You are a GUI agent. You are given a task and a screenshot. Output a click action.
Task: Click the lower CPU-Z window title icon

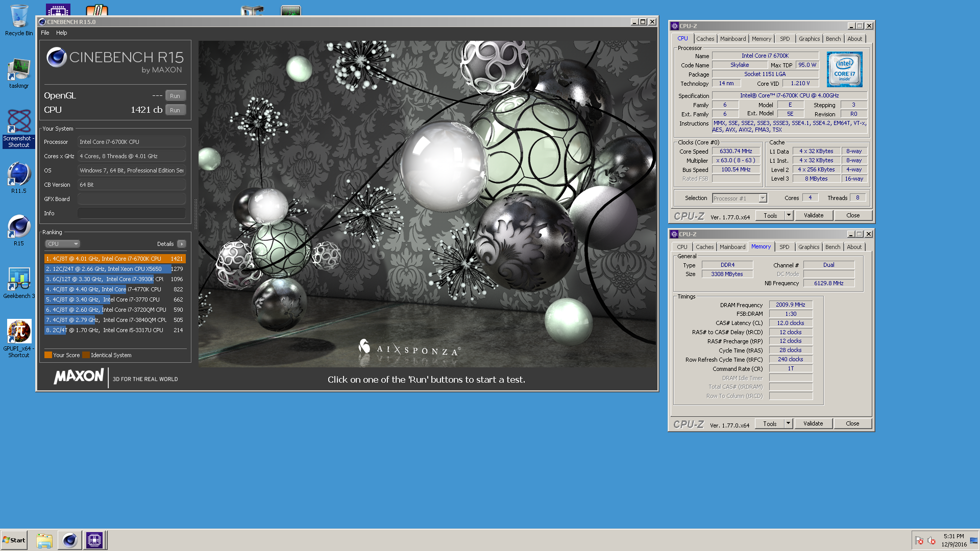coord(674,234)
